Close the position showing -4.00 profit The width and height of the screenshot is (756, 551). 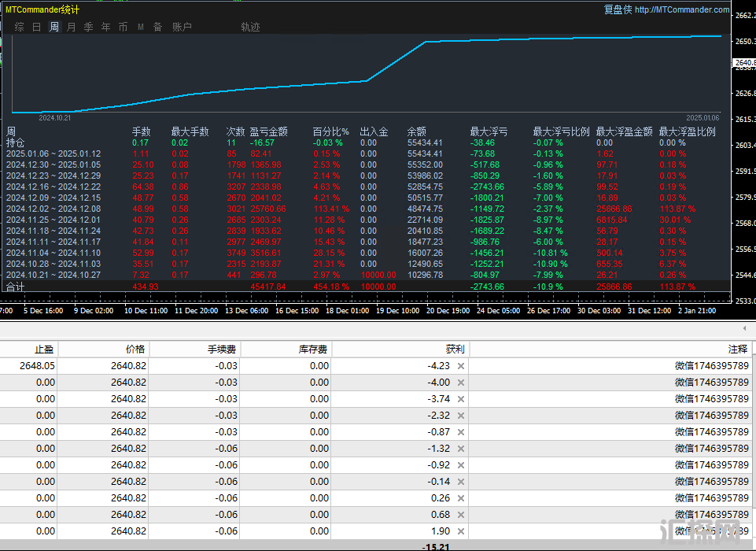pyautogui.click(x=461, y=383)
